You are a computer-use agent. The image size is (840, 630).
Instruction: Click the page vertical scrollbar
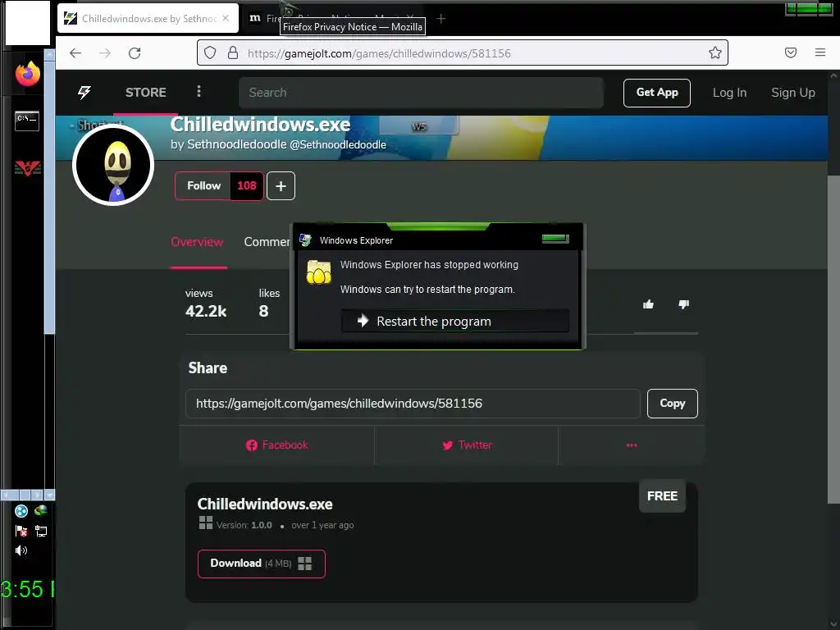pyautogui.click(x=833, y=337)
